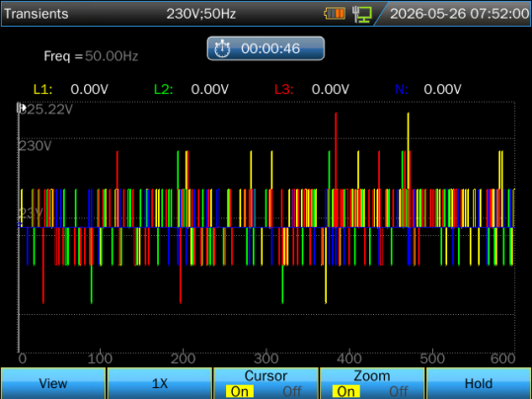The width and height of the screenshot is (532, 399).
Task: Click the Hold button
Action: pyautogui.click(x=479, y=383)
